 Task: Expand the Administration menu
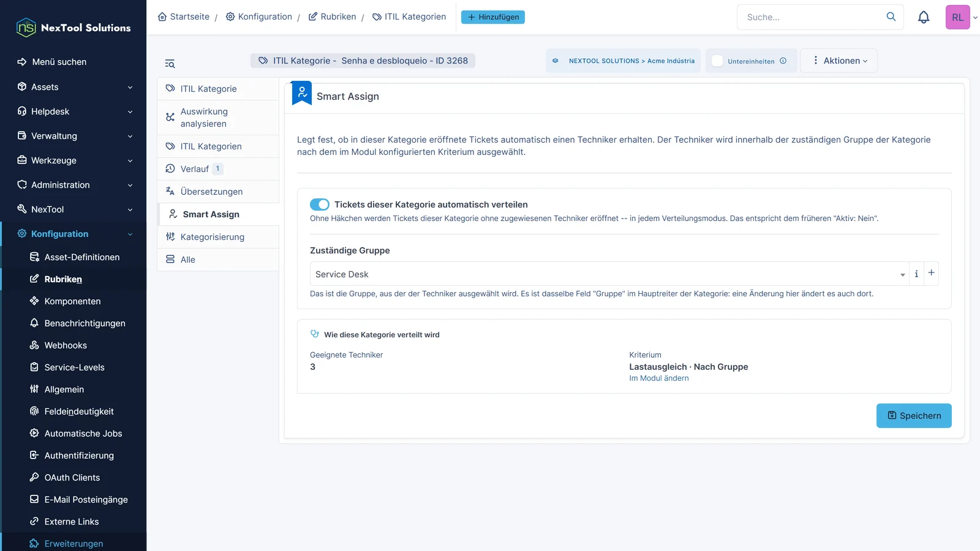coord(73,185)
